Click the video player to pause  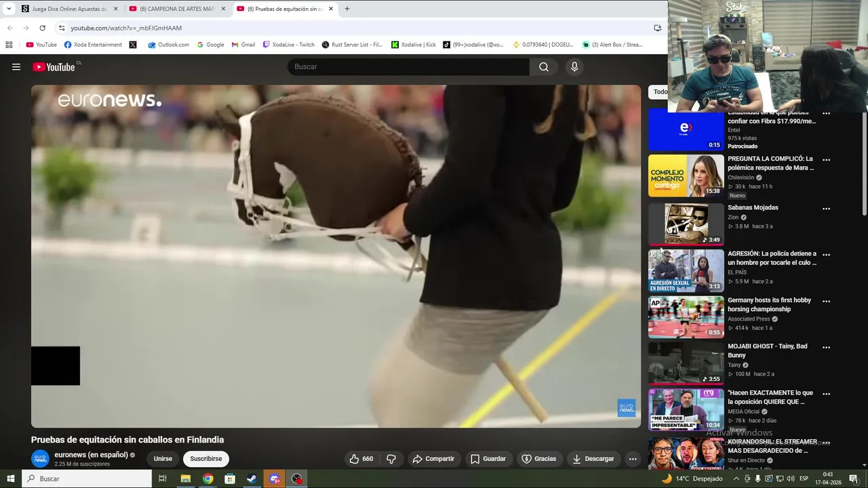pos(336,256)
